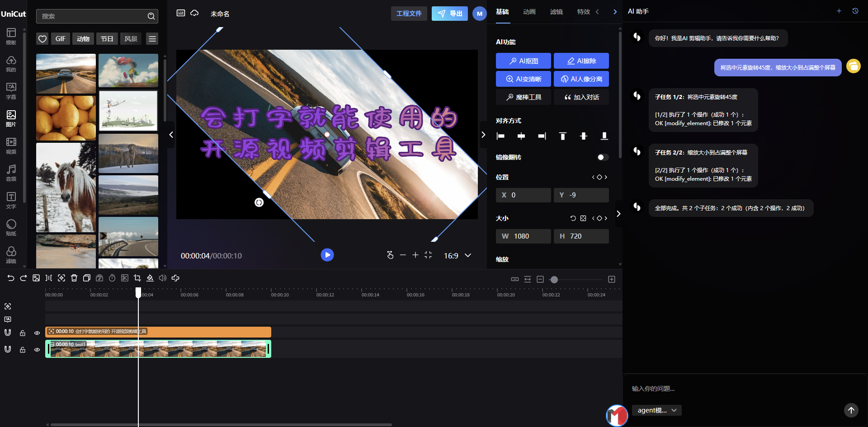This screenshot has width=868, height=427.
Task: Toggle lock on the text track
Action: click(23, 333)
